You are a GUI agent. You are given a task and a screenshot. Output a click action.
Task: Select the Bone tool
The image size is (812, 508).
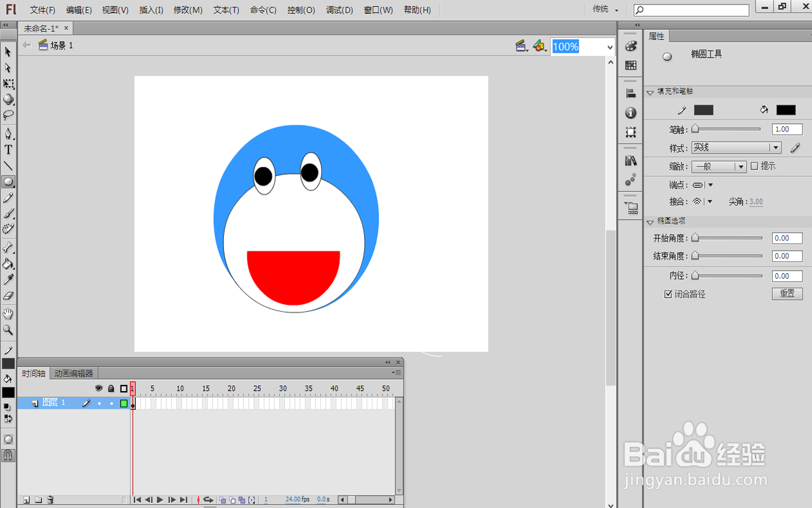click(8, 248)
